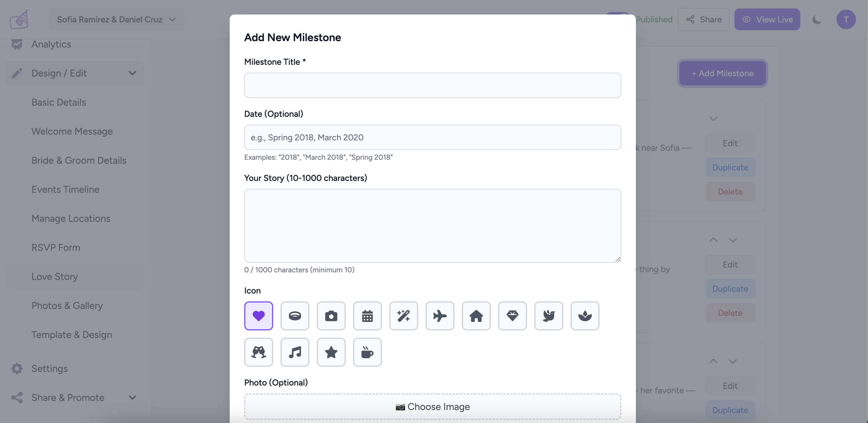
Task: Pick the star milestone icon
Action: [x=331, y=352]
